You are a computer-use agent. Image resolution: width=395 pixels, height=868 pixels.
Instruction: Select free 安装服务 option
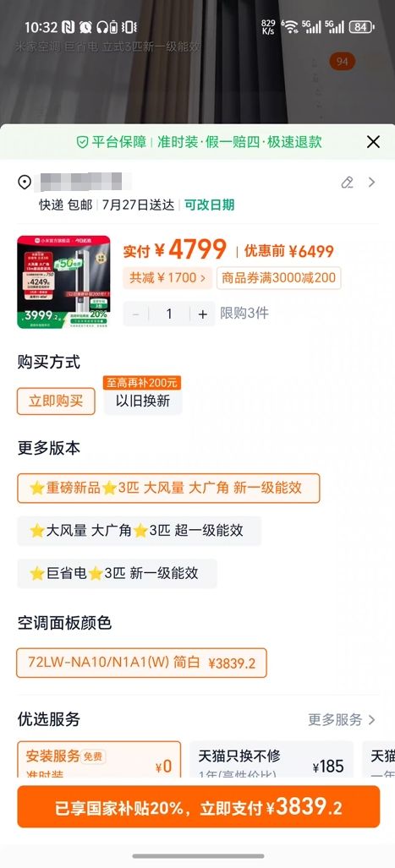[x=99, y=759]
